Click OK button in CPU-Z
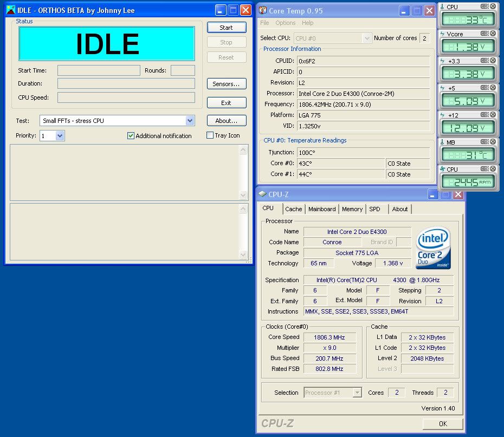The image size is (504, 437). [442, 423]
